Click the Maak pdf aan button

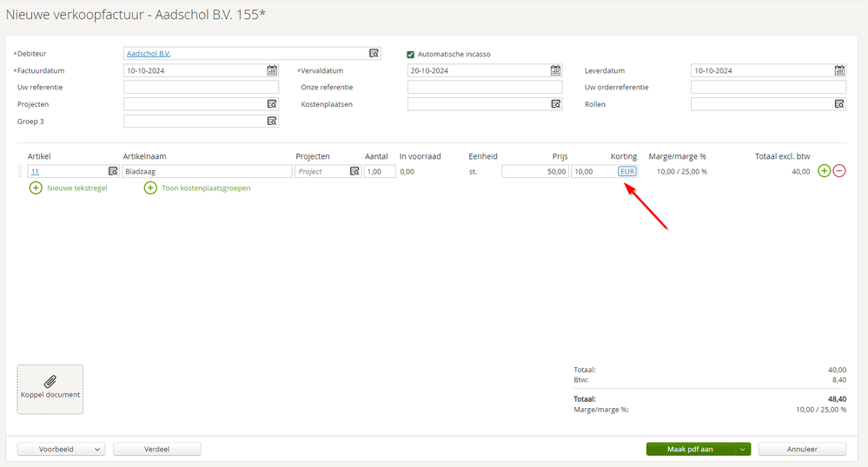pos(690,450)
